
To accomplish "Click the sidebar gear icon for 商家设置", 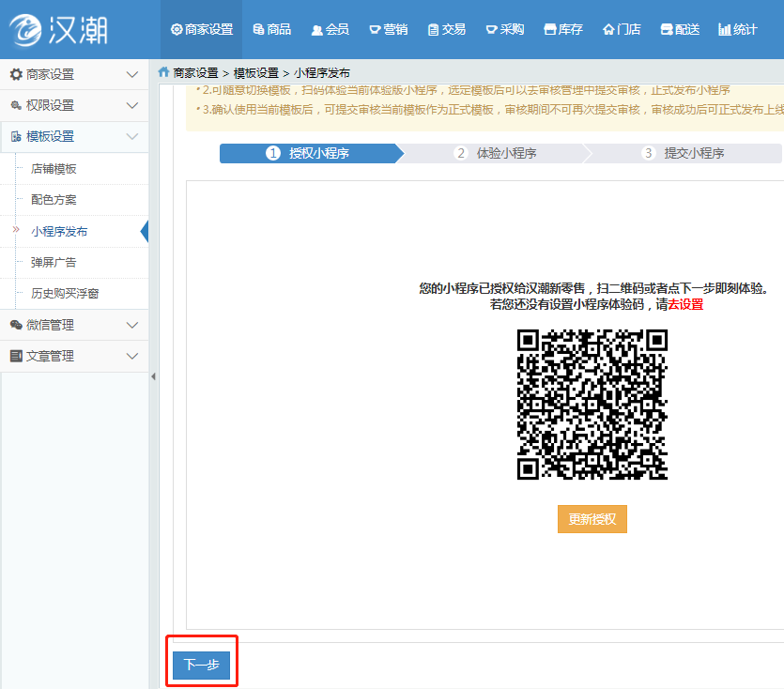I will click(16, 74).
